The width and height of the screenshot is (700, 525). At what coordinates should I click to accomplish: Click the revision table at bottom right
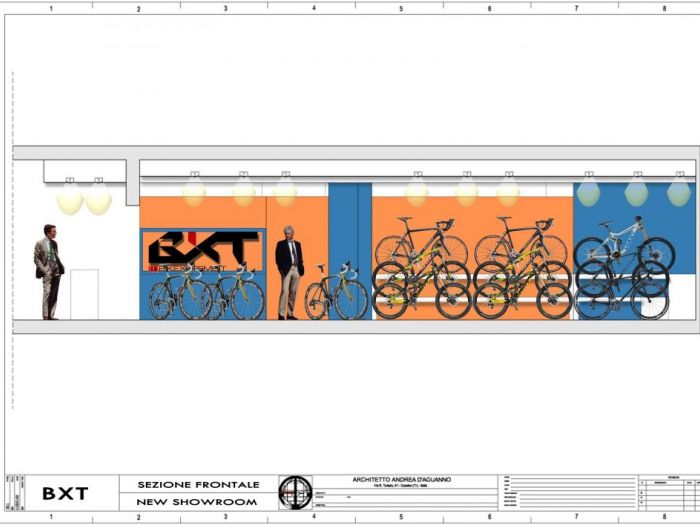point(668,492)
